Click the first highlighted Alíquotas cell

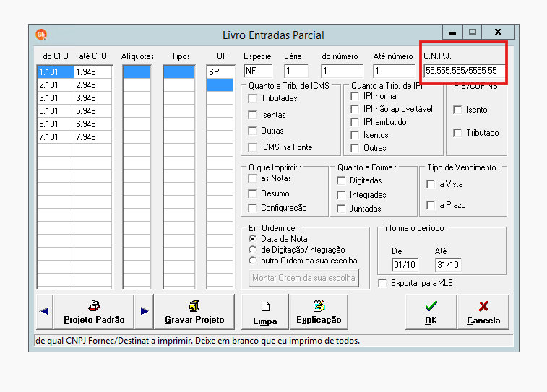coord(137,71)
